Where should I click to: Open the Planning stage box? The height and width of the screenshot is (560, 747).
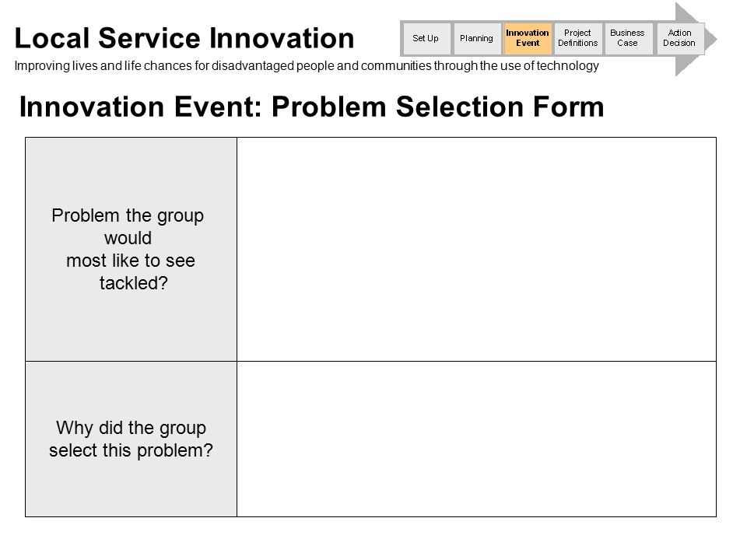click(x=477, y=39)
